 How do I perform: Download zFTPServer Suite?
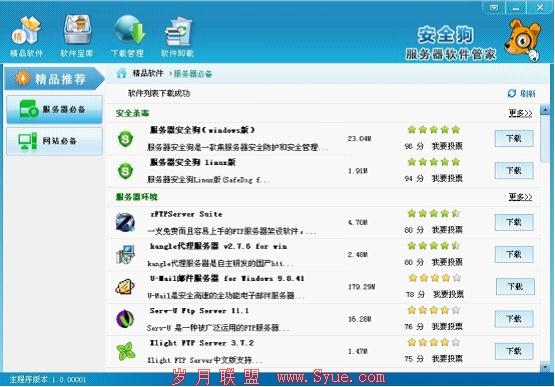514,222
